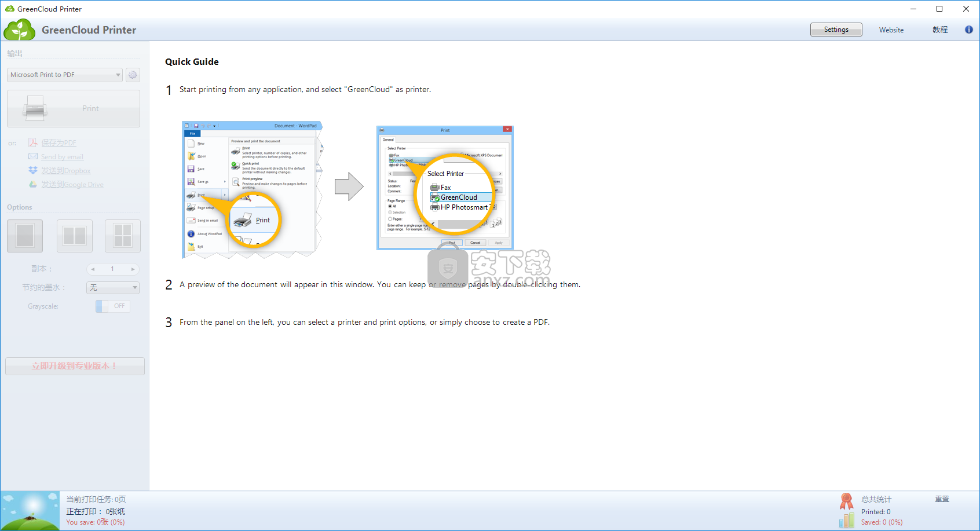The height and width of the screenshot is (531, 980).
Task: Open the 教程 tutorial menu
Action: pyautogui.click(x=940, y=30)
